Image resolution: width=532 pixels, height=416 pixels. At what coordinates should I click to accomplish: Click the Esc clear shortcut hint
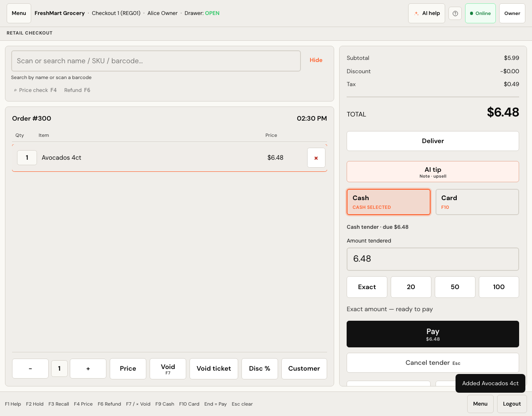[242, 404]
